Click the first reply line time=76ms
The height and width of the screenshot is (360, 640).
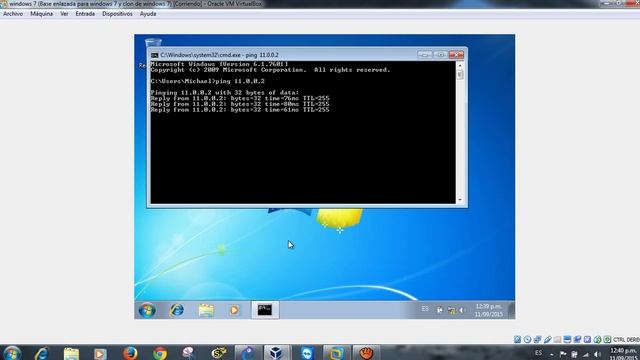240,98
